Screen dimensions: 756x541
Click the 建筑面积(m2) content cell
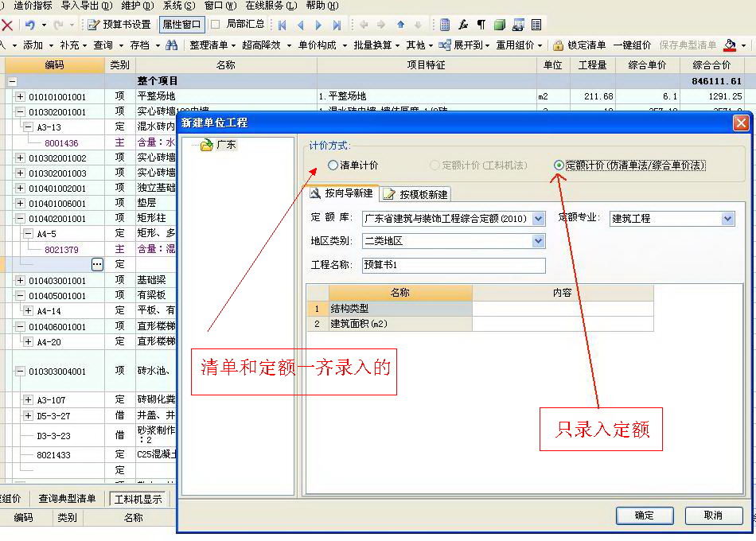pos(563,324)
